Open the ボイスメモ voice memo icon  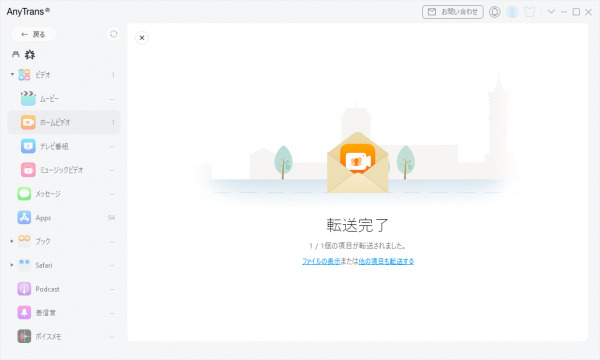point(24,336)
